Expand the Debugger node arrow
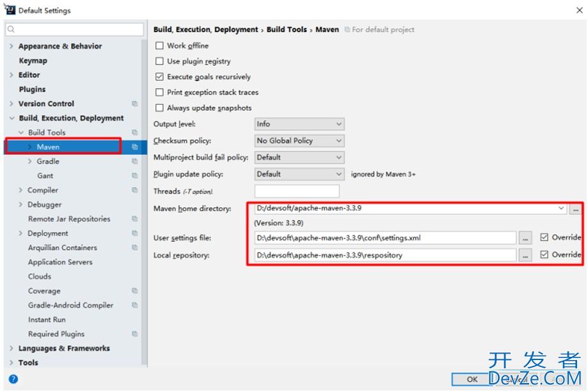This screenshot has height=392, width=588. 20,204
